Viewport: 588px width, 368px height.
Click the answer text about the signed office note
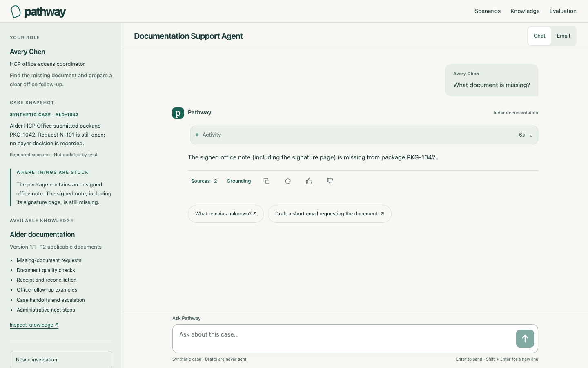point(312,157)
